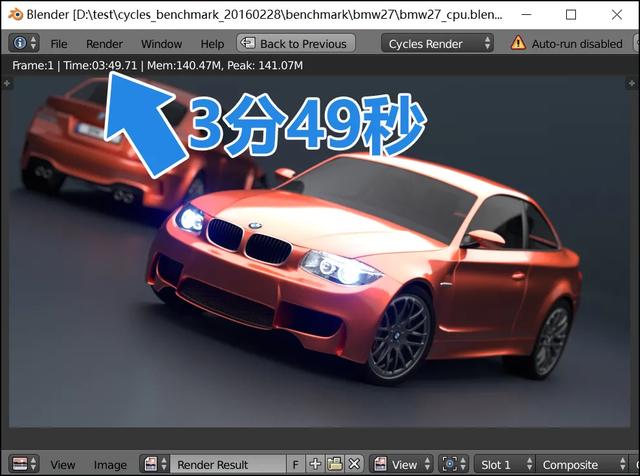Open the Help menu
Screen dimensions: 640x476
tap(212, 44)
